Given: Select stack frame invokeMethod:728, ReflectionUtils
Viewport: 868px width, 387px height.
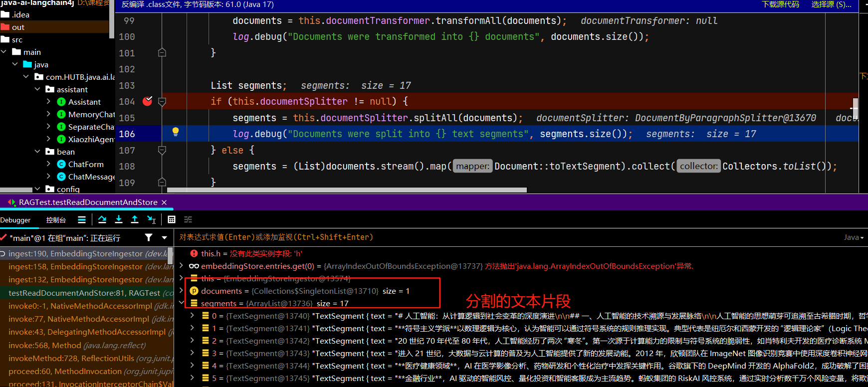Looking at the screenshot, I should point(87,358).
